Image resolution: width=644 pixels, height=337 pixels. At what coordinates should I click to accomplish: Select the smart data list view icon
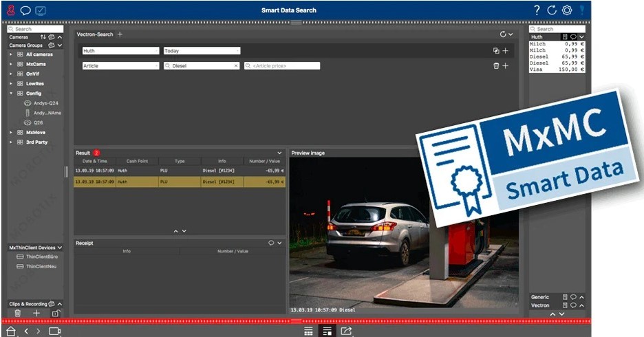(x=328, y=331)
